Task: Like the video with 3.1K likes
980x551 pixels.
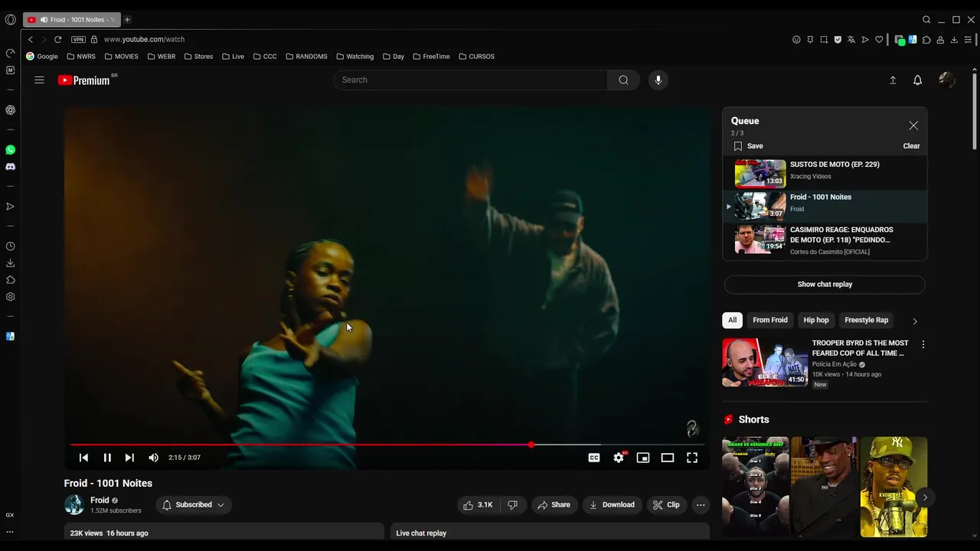Action: click(x=477, y=505)
